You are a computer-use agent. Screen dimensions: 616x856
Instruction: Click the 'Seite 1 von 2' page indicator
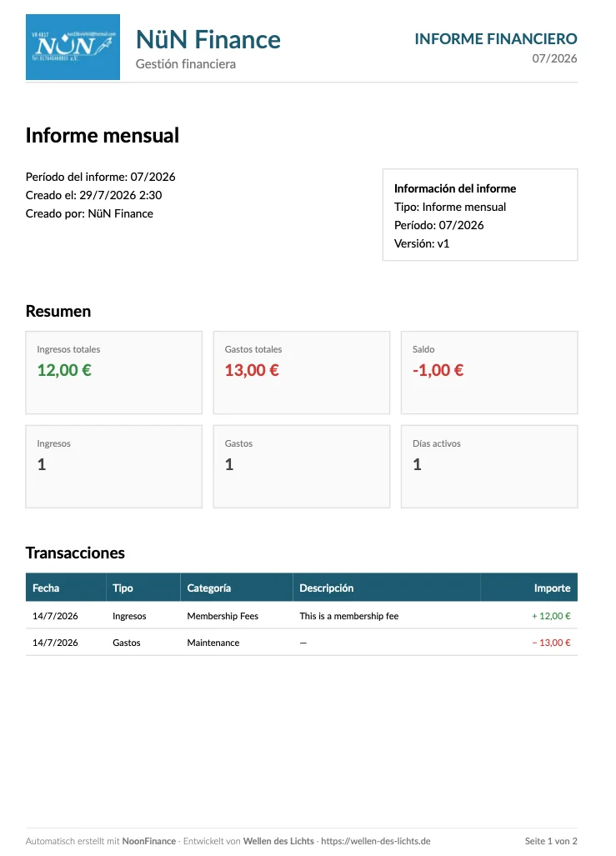551,841
